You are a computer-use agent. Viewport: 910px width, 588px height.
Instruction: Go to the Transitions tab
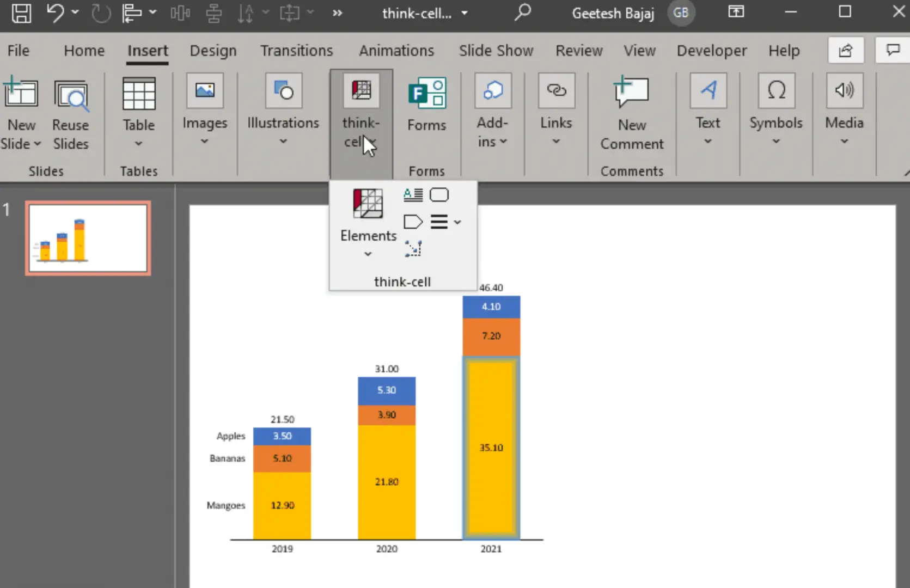pos(296,51)
